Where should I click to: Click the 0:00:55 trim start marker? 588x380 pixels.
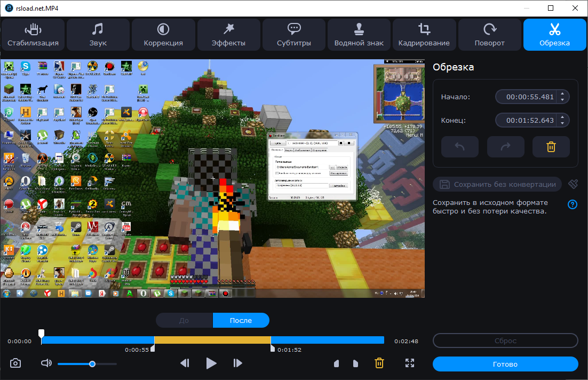(x=152, y=349)
